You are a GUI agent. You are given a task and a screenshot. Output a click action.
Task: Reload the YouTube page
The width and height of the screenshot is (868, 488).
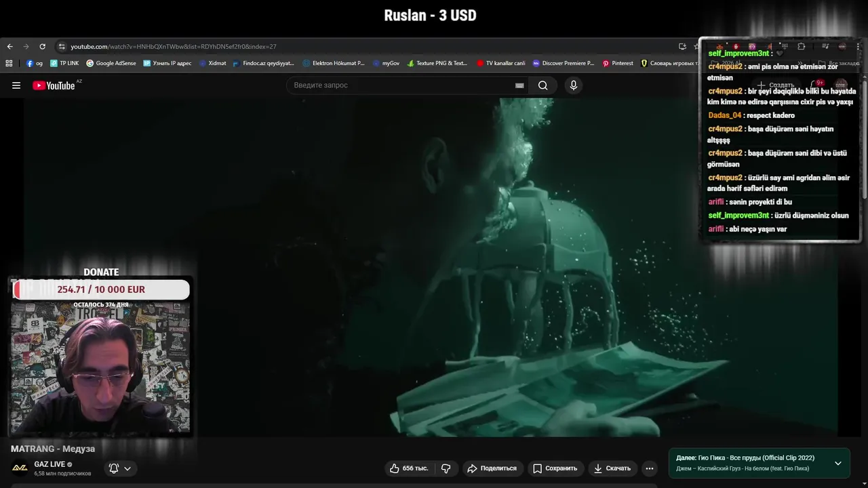click(42, 47)
